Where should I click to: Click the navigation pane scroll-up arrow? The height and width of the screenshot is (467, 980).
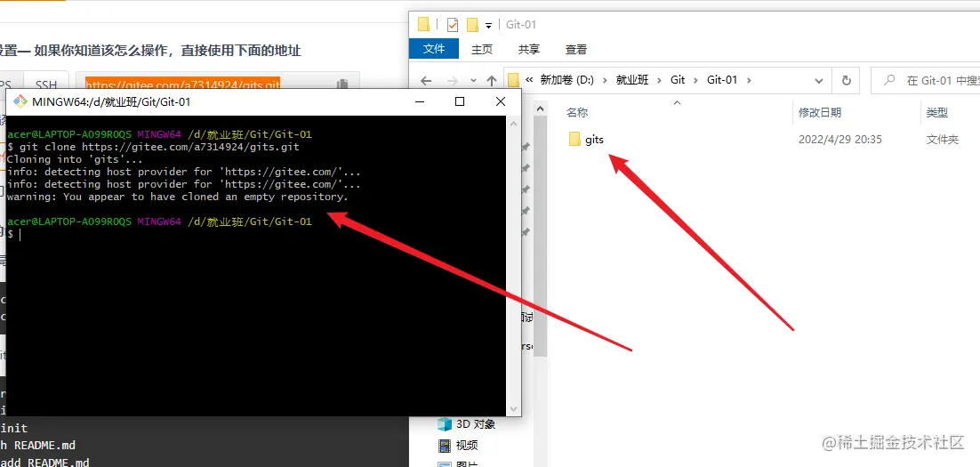tap(540, 109)
